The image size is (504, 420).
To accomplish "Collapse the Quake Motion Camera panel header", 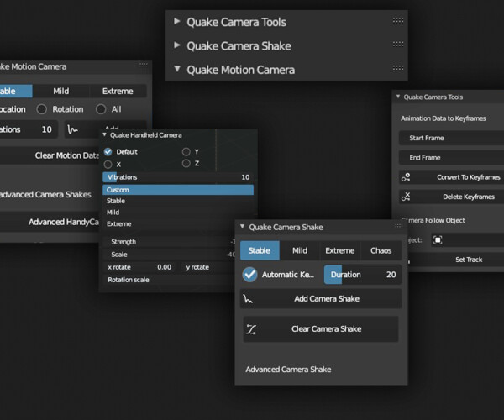I will [x=176, y=69].
